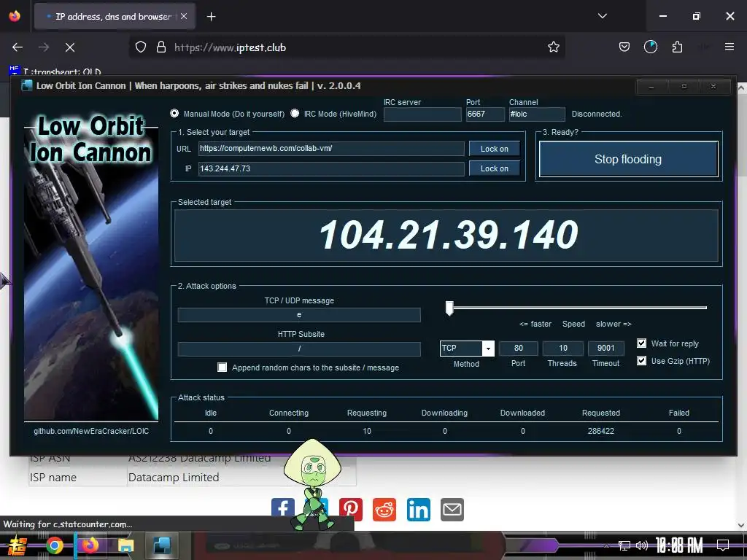Click the empty IRC server field
This screenshot has width=747, height=560.
click(422, 114)
